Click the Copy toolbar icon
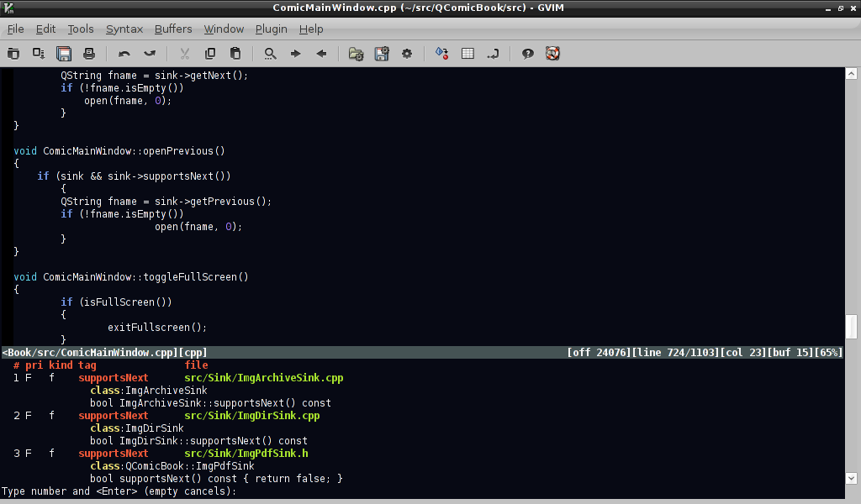Screen dimensions: 861x504 209,53
